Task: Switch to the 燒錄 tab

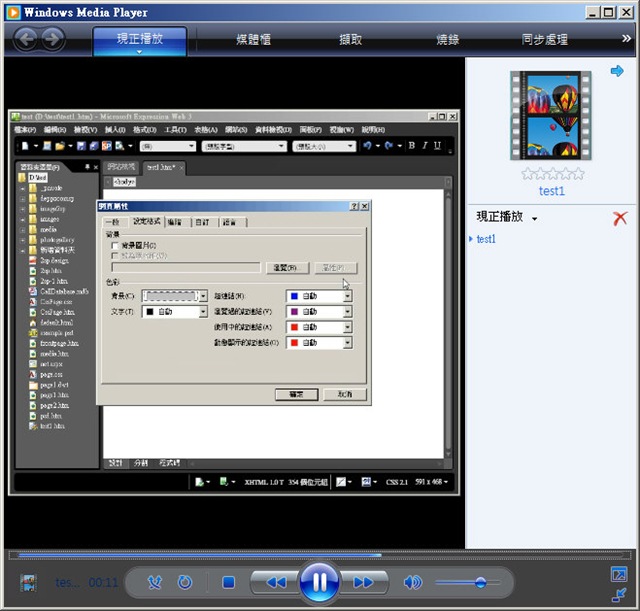Action: (x=448, y=40)
